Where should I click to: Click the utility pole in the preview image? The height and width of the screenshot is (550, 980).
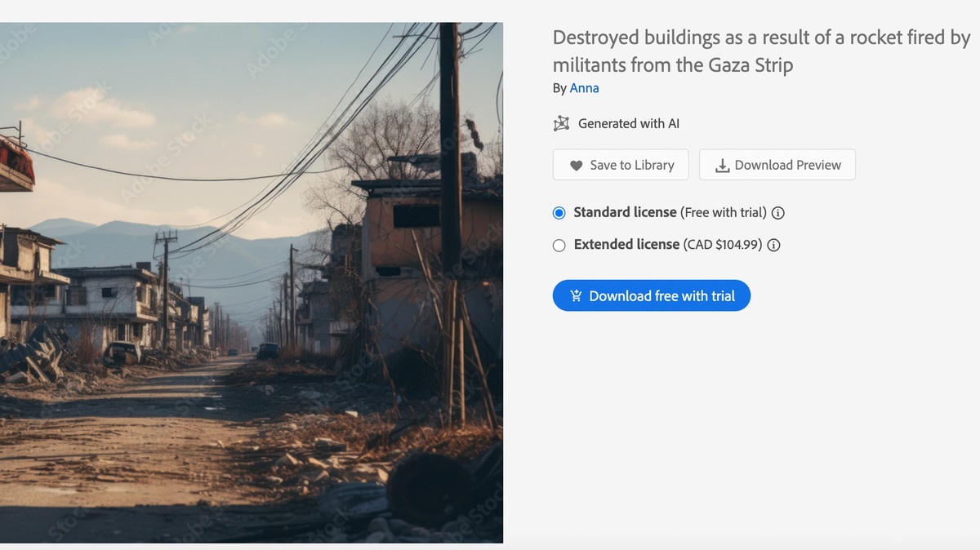click(450, 204)
